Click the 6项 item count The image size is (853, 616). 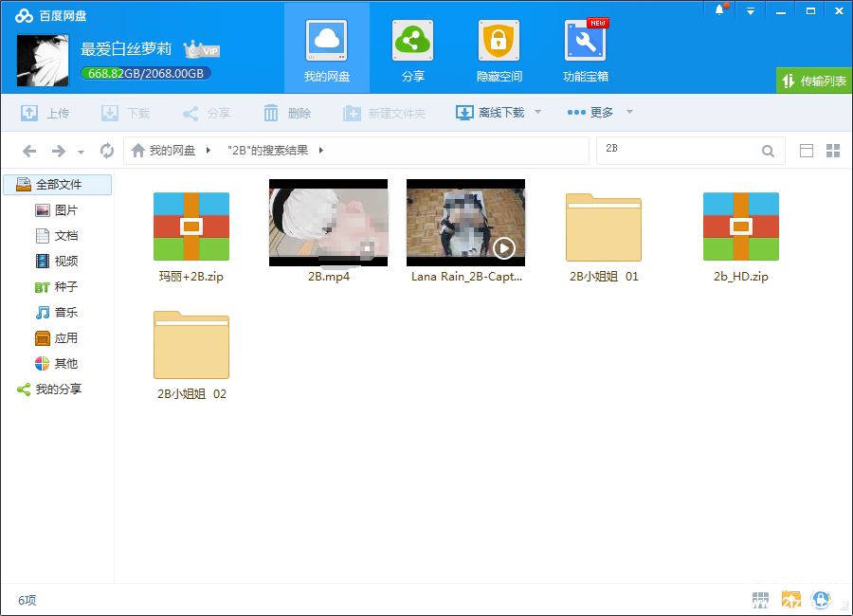click(x=27, y=600)
